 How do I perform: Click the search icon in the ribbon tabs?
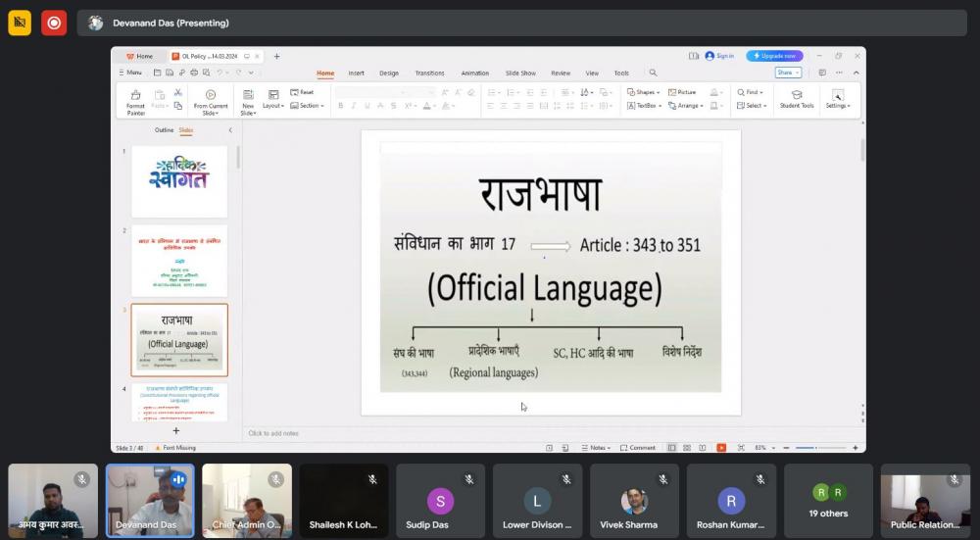pos(653,73)
